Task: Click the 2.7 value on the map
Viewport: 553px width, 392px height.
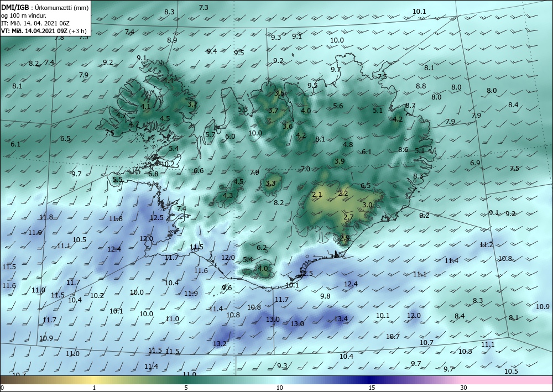Action: pos(348,217)
